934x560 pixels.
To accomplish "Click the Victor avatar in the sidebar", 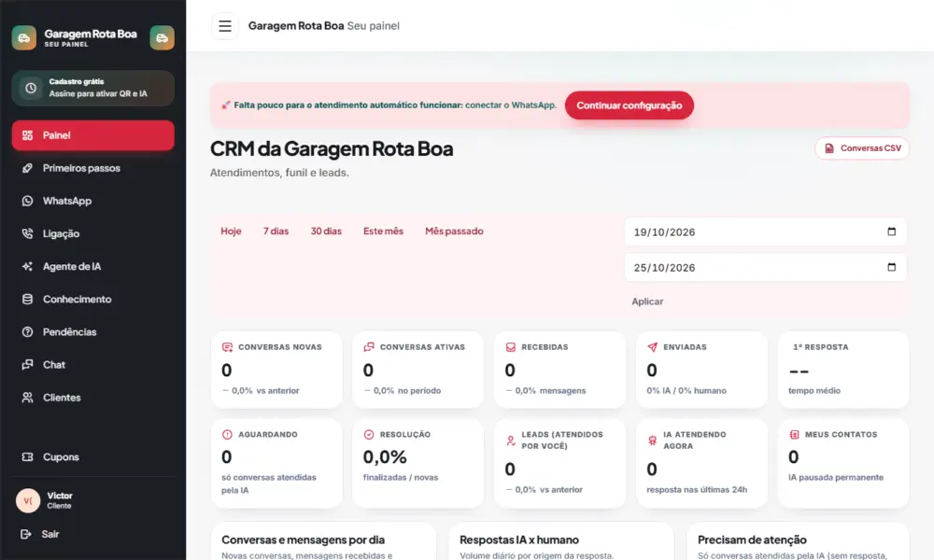I will pos(28,500).
